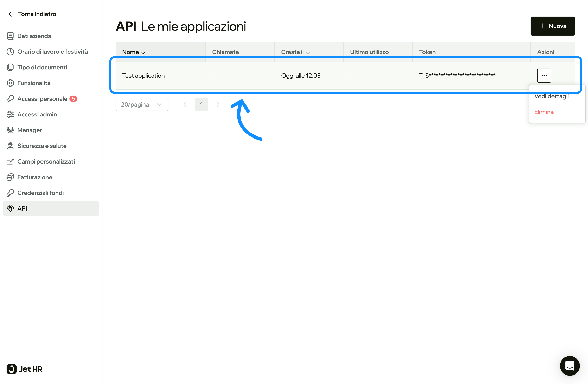Click the Accessi admin sliders icon
The image size is (588, 384).
pos(10,114)
